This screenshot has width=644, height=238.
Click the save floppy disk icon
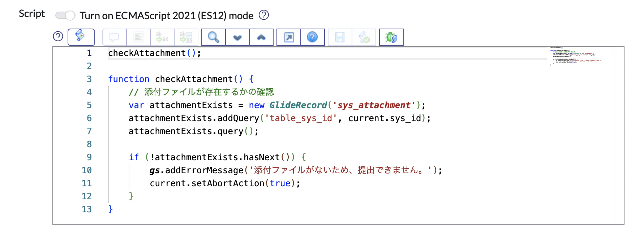click(x=340, y=37)
